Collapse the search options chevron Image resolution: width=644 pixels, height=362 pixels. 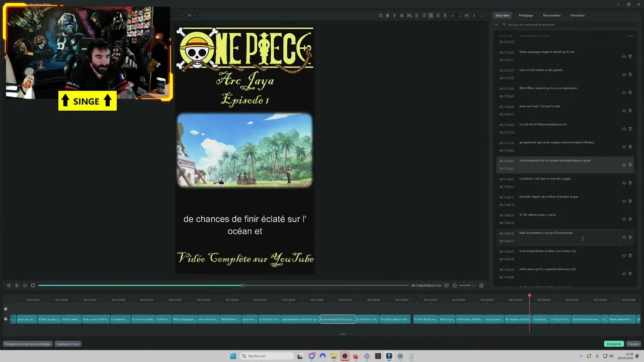pos(496,25)
